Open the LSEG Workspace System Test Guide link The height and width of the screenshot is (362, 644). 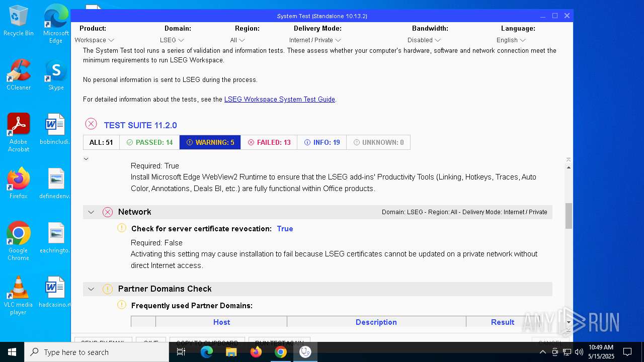click(280, 100)
